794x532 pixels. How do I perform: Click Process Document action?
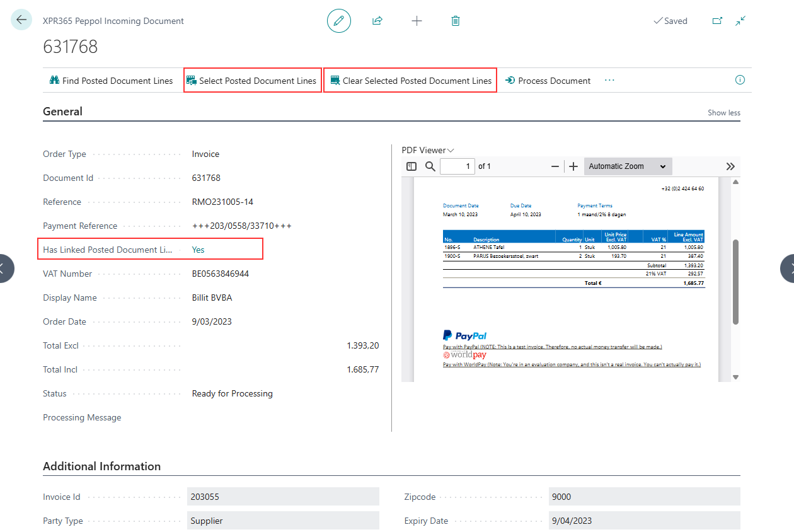point(548,81)
